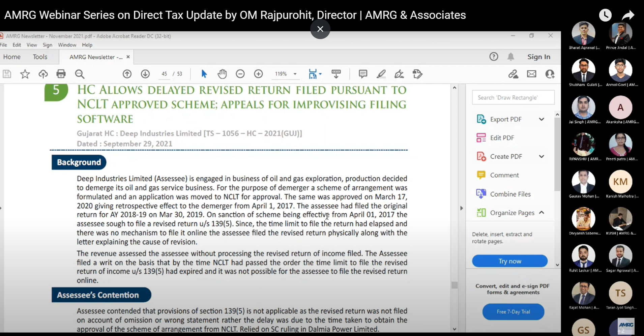Expand the Create PDF chevron
This screenshot has height=336, width=644.
point(541,156)
